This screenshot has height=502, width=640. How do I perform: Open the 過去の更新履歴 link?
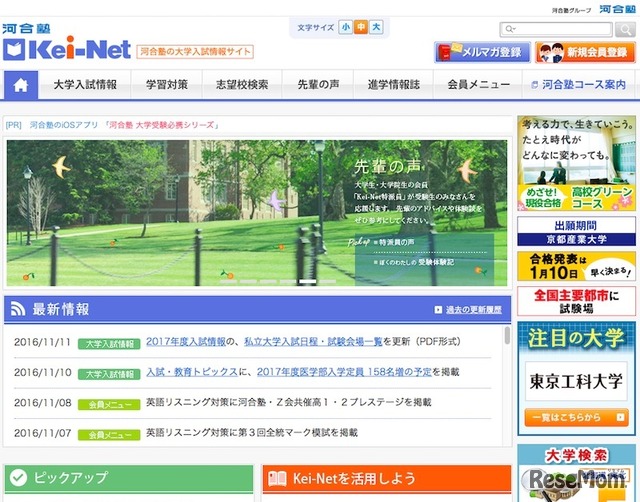[473, 310]
